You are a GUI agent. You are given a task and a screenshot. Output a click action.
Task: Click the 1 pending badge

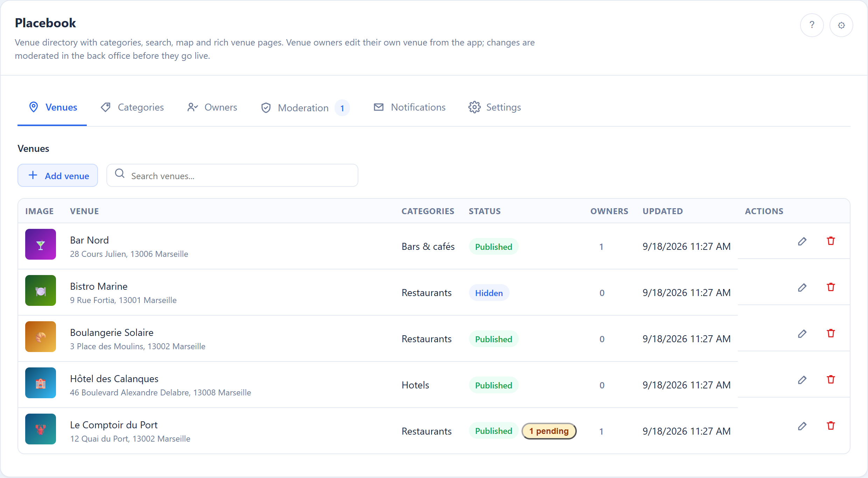pyautogui.click(x=549, y=431)
